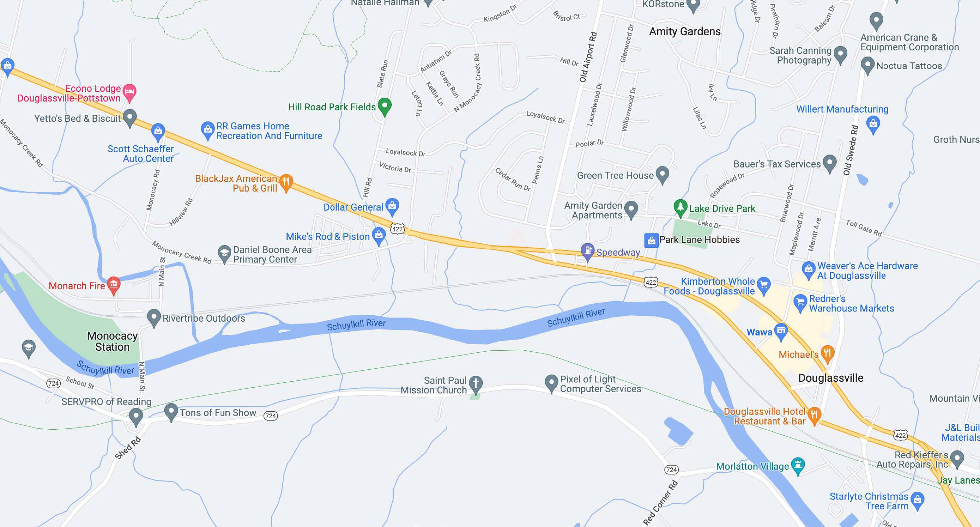980x527 pixels.
Task: Click the Monarch Fire station pin
Action: (x=113, y=285)
